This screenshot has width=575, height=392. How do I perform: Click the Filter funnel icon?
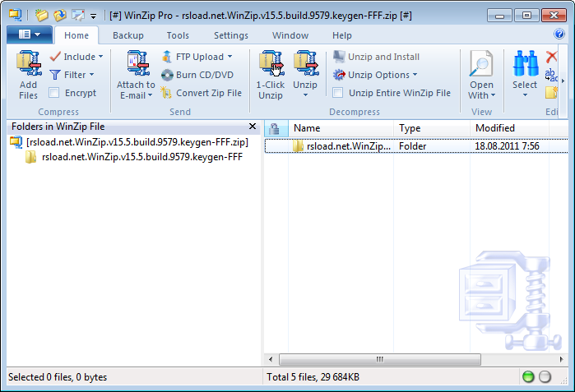point(55,75)
